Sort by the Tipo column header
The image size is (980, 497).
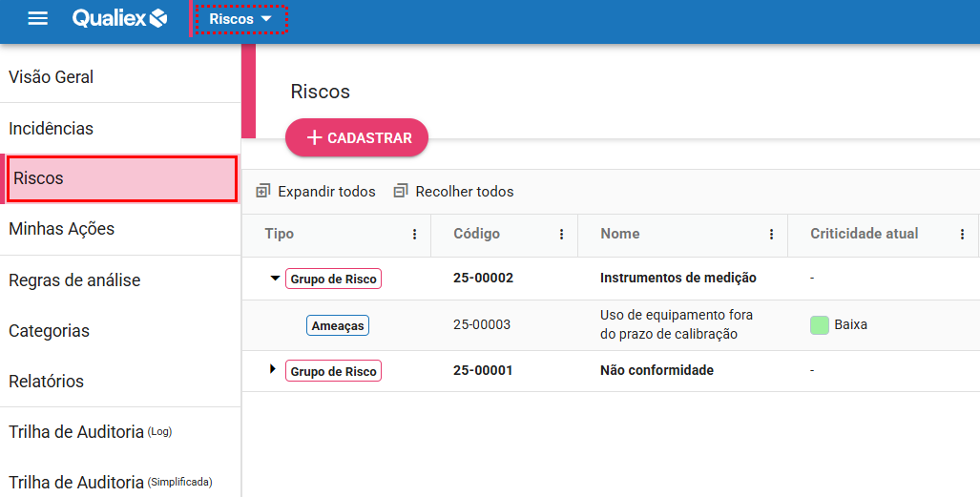point(279,234)
